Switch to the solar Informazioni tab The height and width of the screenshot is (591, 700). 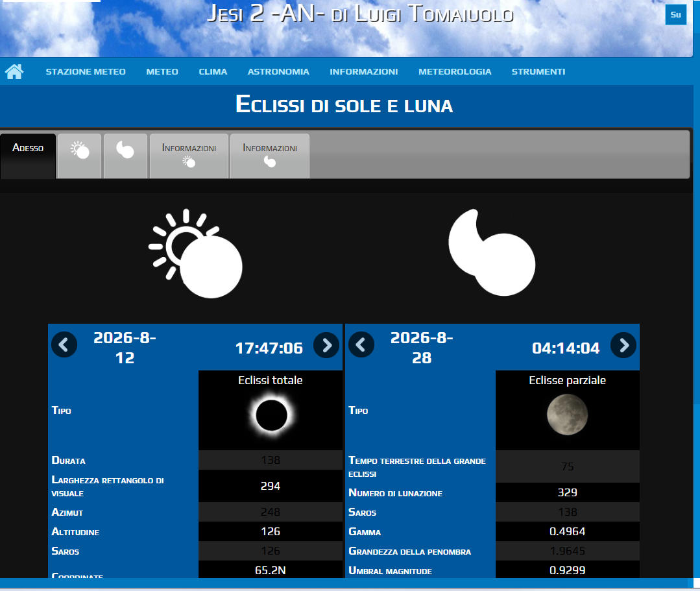click(189, 156)
